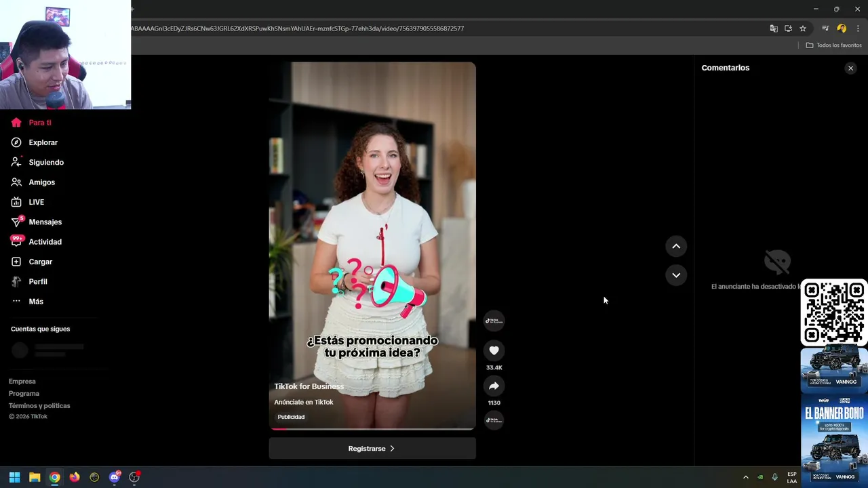This screenshot has height=488, width=868.
Task: Like the video with the heart icon
Action: click(x=494, y=350)
